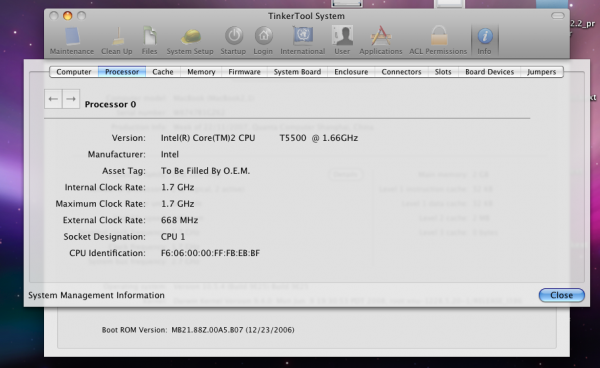Open the International toolbar section

(303, 41)
